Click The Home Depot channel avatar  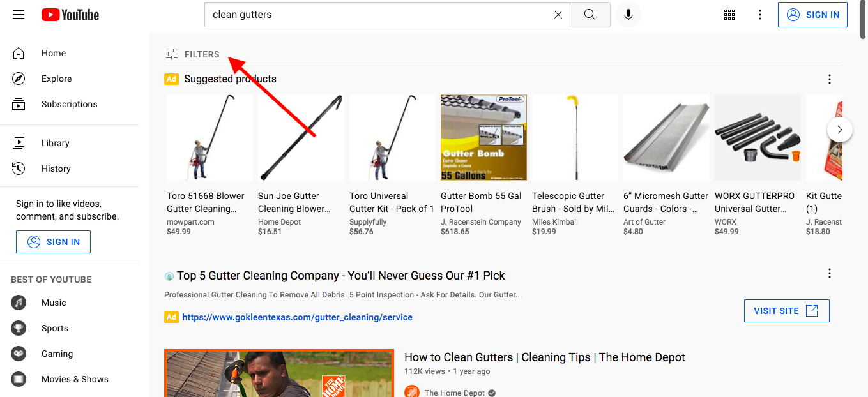coord(412,393)
